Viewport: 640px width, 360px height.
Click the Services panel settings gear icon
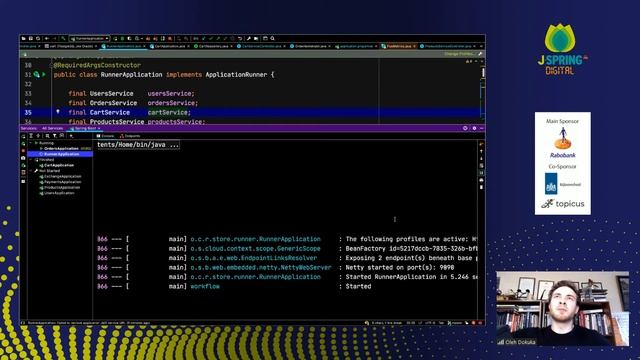[x=474, y=128]
